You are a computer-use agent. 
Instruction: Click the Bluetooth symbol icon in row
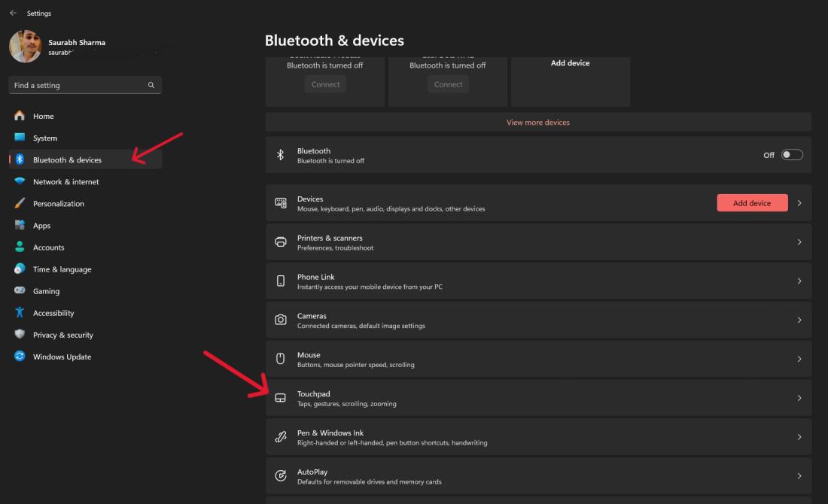tap(281, 155)
